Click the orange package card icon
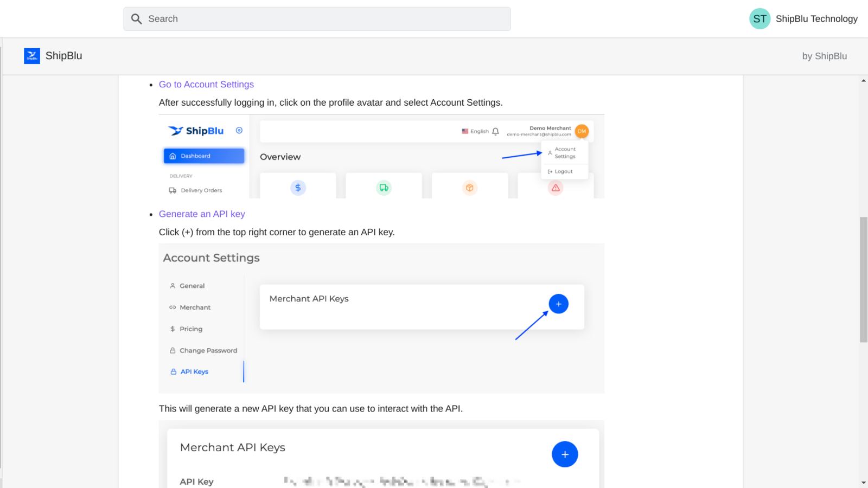 point(470,188)
